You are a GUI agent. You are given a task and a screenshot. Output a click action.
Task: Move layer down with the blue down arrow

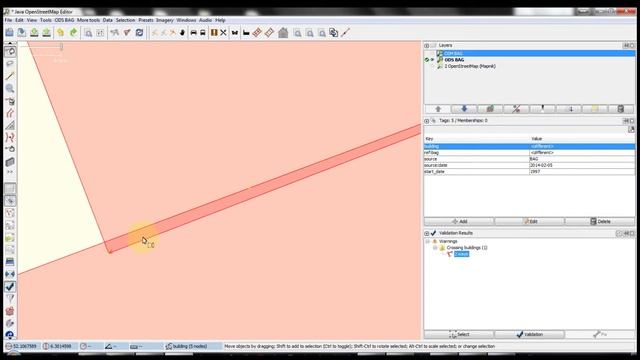[x=464, y=109]
